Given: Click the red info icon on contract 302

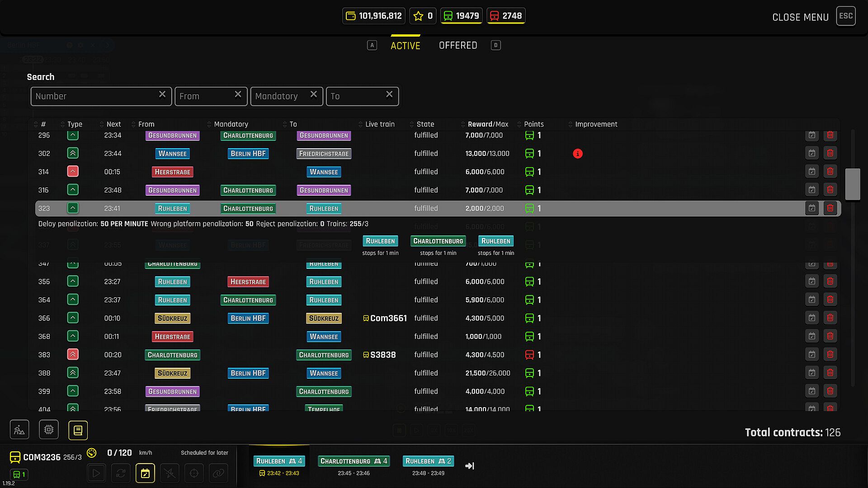Looking at the screenshot, I should pyautogui.click(x=577, y=154).
